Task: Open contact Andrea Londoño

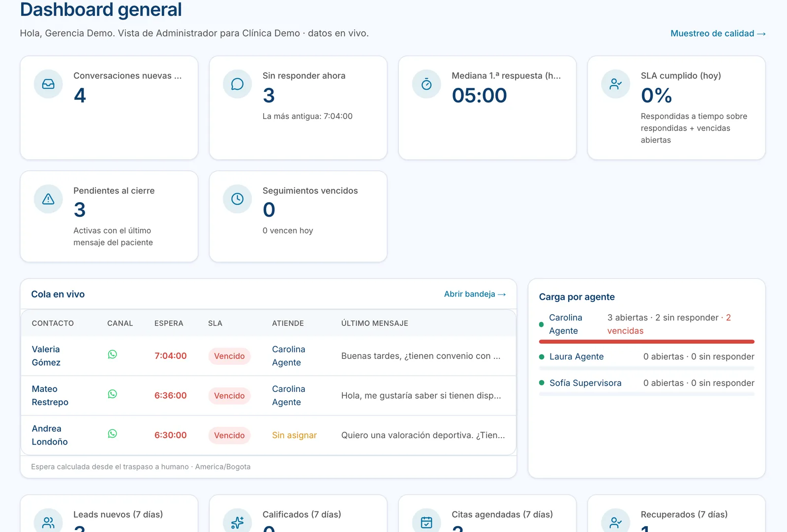Action: tap(50, 435)
